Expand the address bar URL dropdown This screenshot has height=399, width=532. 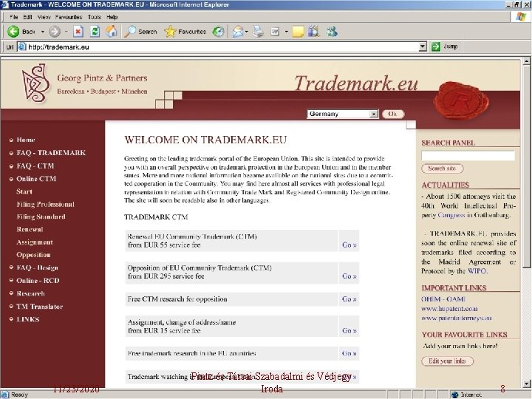(423, 47)
